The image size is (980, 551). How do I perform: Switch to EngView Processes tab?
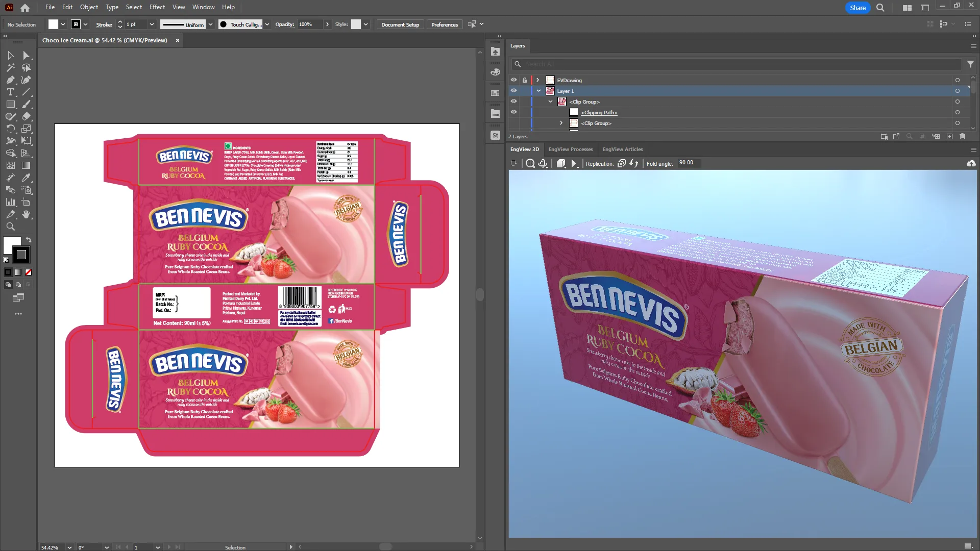coord(571,149)
